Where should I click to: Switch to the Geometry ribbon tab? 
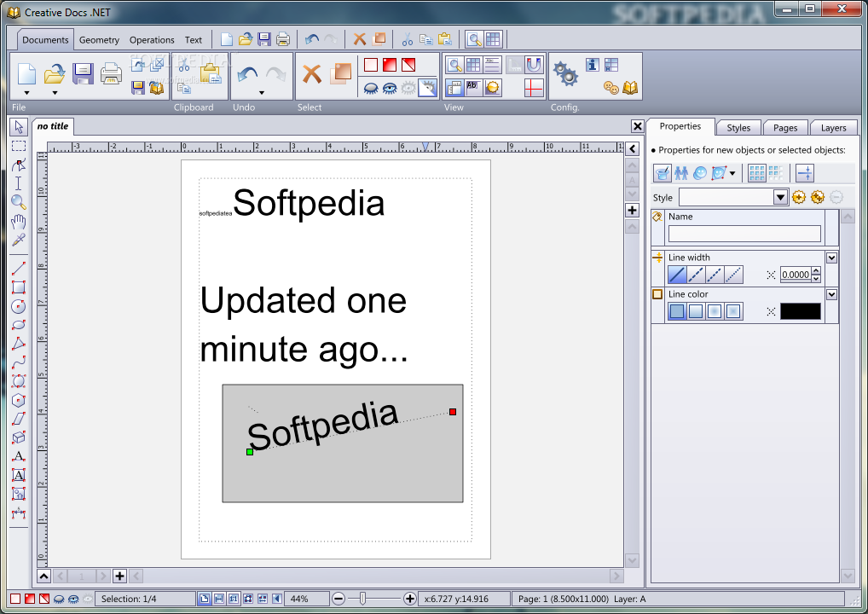(x=99, y=40)
